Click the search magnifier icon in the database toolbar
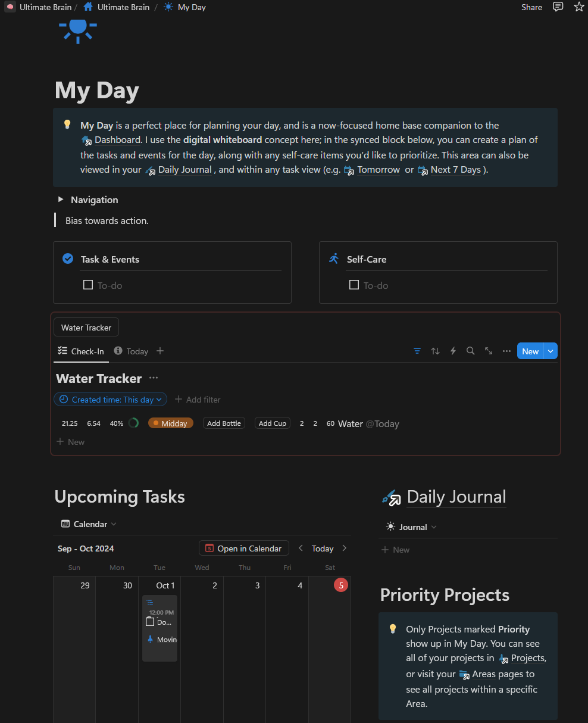 470,351
